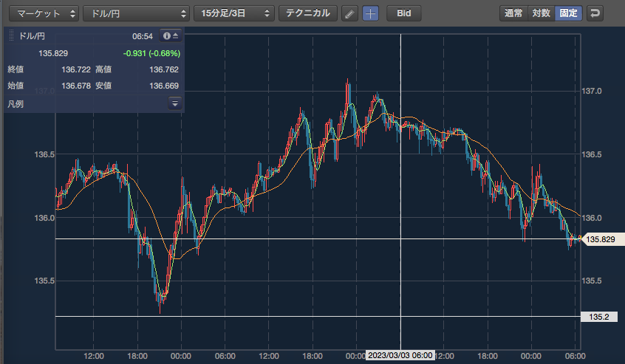Screen dimensions: 625x364
Task: Click the 136.669 安値 value
Action: 164,86
